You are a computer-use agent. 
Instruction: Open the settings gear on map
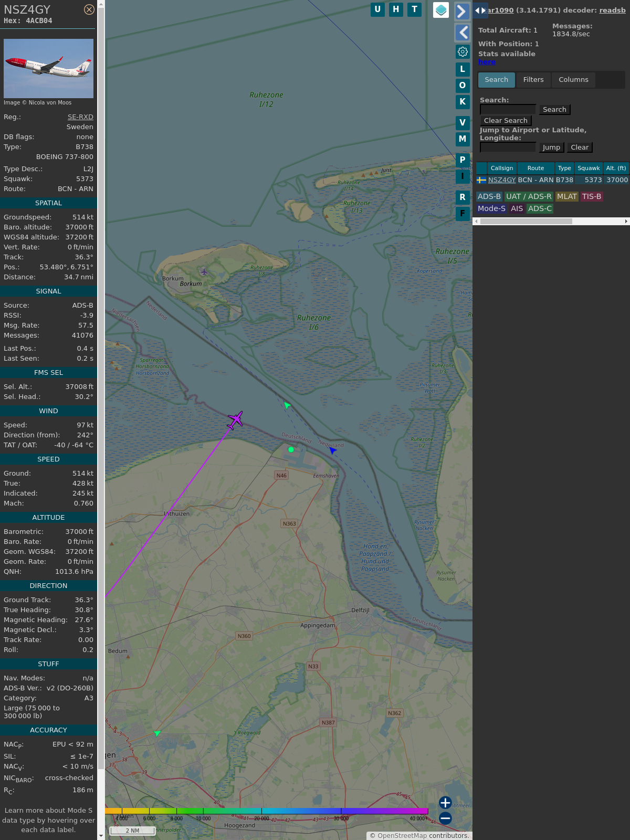coord(463,51)
